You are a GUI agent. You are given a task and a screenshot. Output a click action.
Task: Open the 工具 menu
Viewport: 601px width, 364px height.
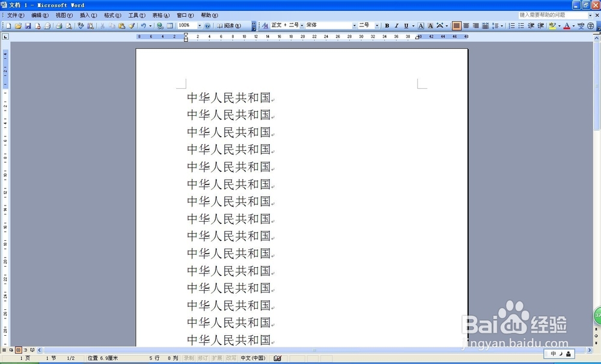click(136, 16)
